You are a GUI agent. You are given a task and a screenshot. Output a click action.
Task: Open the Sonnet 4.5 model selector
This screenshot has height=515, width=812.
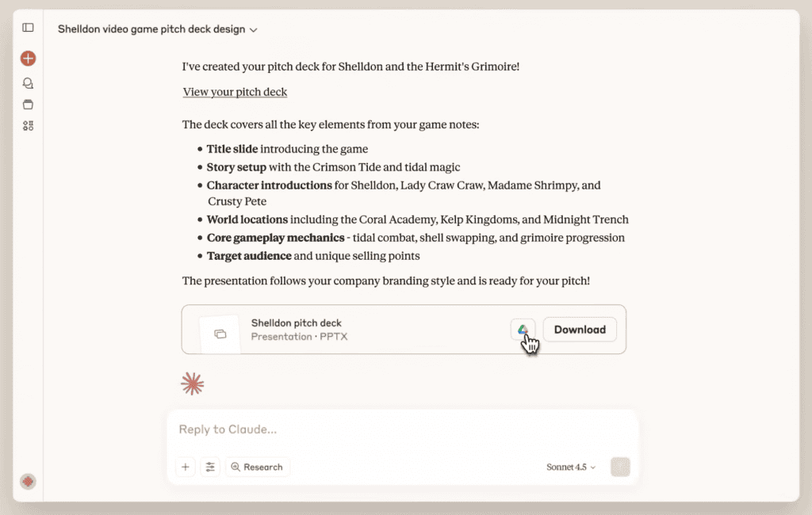pos(571,467)
